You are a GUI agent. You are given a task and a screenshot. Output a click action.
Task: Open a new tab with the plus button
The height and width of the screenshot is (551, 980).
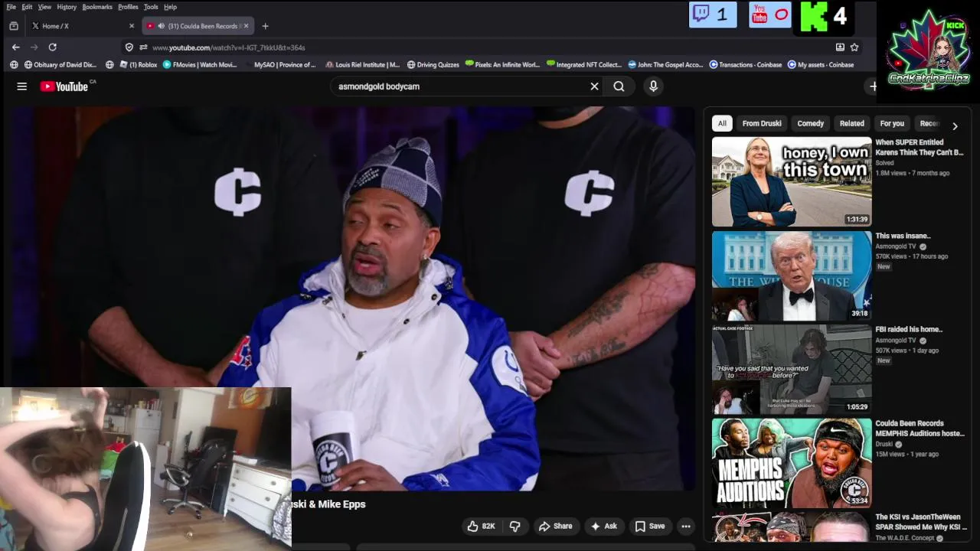265,26
